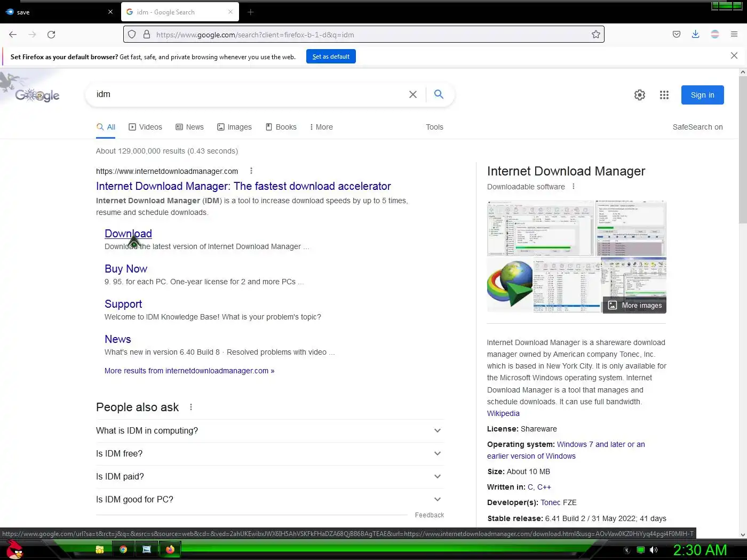Expand 'Is IDM good for PC?'
The width and height of the screenshot is (747, 560).
[x=269, y=500]
